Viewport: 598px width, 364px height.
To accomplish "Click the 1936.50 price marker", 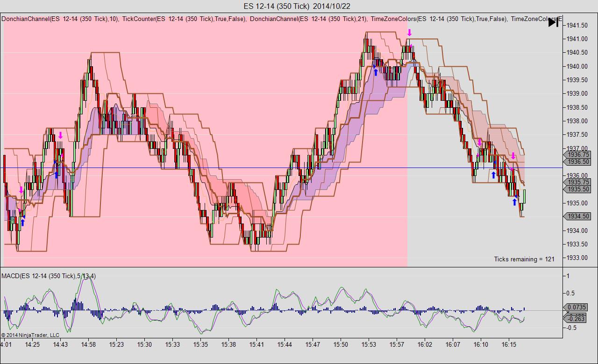I will pyautogui.click(x=578, y=162).
